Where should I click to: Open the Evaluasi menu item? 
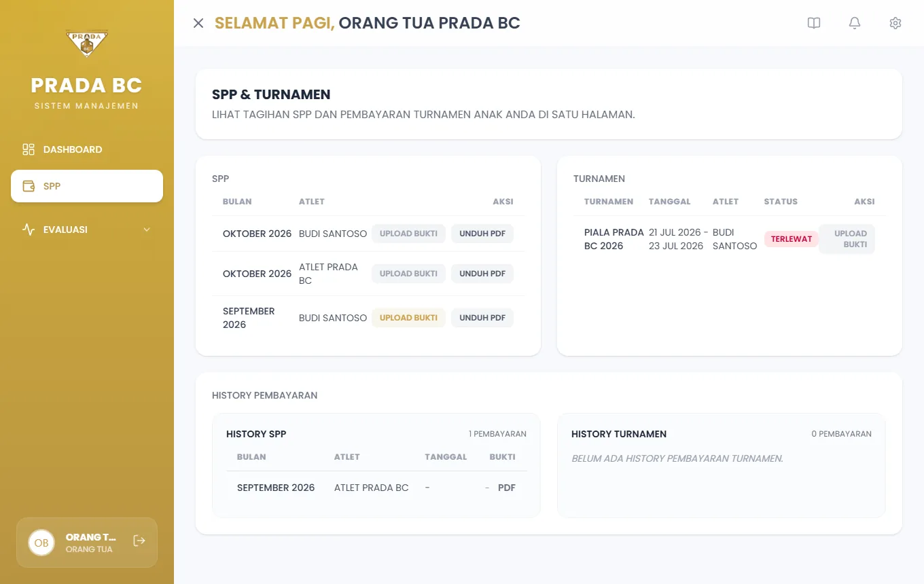[87, 230]
